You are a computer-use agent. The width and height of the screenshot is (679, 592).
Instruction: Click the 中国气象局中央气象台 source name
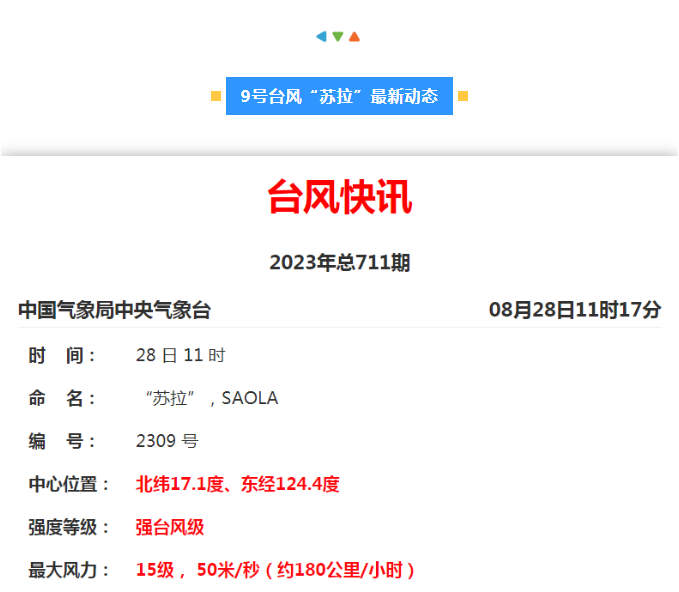click(x=114, y=310)
